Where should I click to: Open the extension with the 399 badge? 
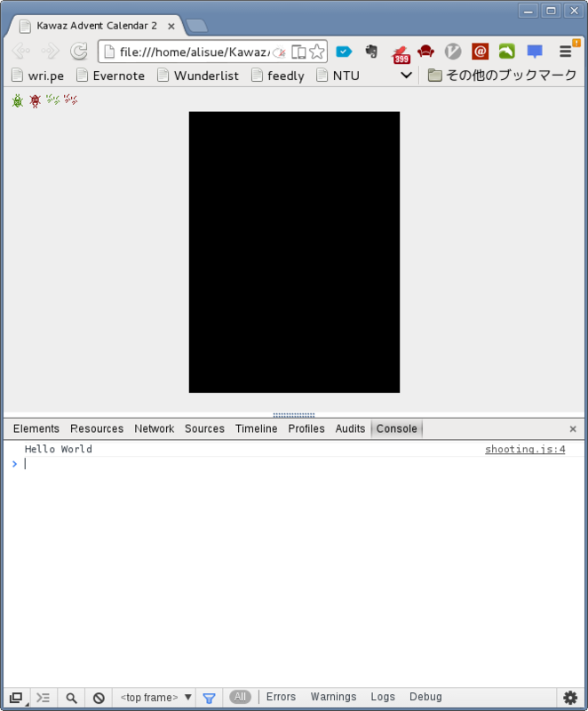point(401,53)
